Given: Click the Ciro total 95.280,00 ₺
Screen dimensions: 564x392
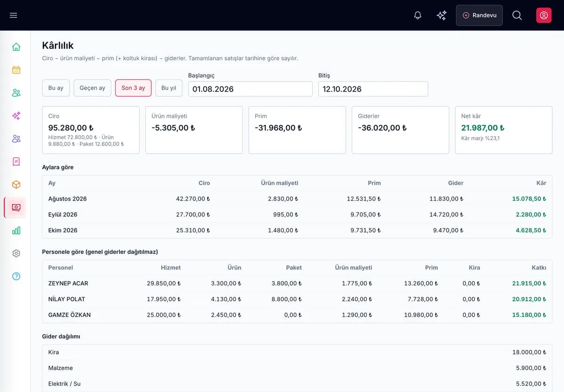Looking at the screenshot, I should 71,128.
